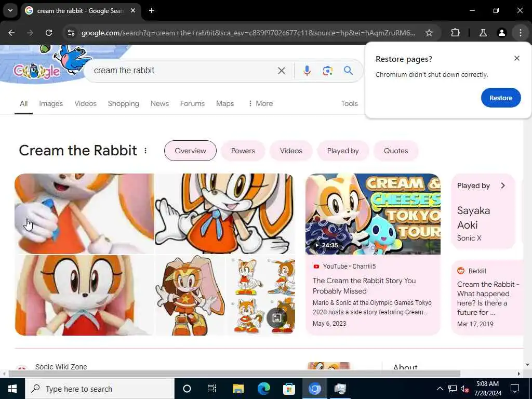Close the cream the rabbit tab
Screen dimensions: 532x399
pyautogui.click(x=134, y=10)
